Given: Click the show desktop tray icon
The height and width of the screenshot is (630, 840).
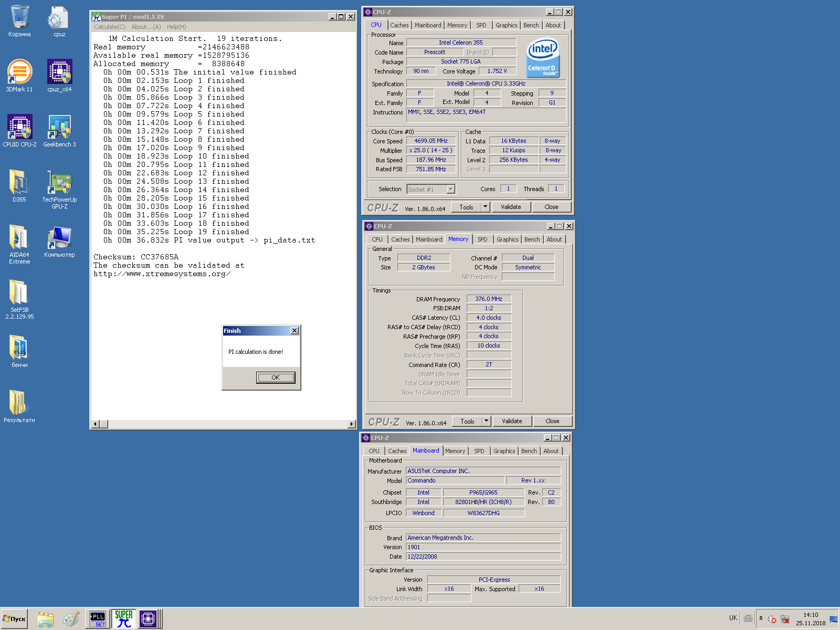Looking at the screenshot, I should pos(834,619).
